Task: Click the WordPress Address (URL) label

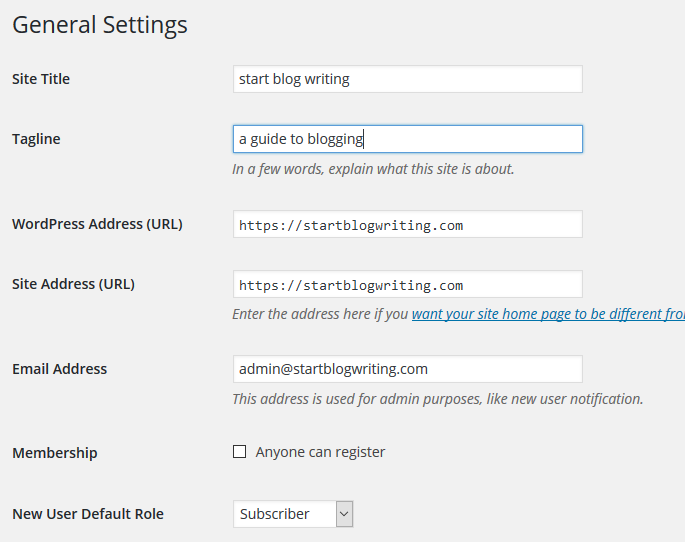Action: click(x=97, y=224)
